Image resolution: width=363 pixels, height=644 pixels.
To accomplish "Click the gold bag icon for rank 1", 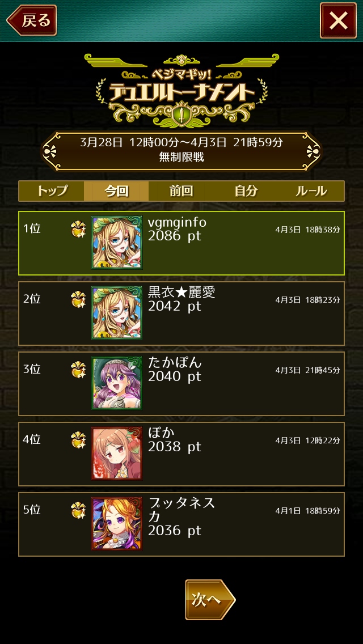I will click(x=78, y=230).
